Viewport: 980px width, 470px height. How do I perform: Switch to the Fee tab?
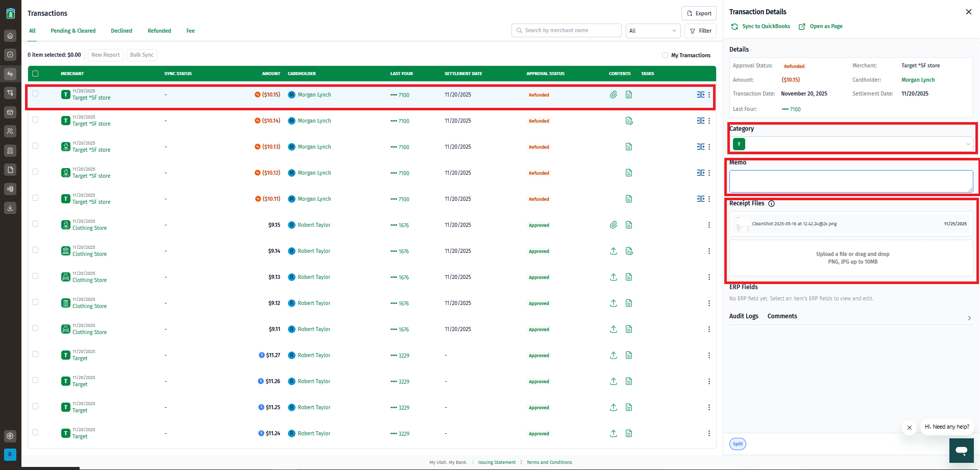[x=190, y=31]
